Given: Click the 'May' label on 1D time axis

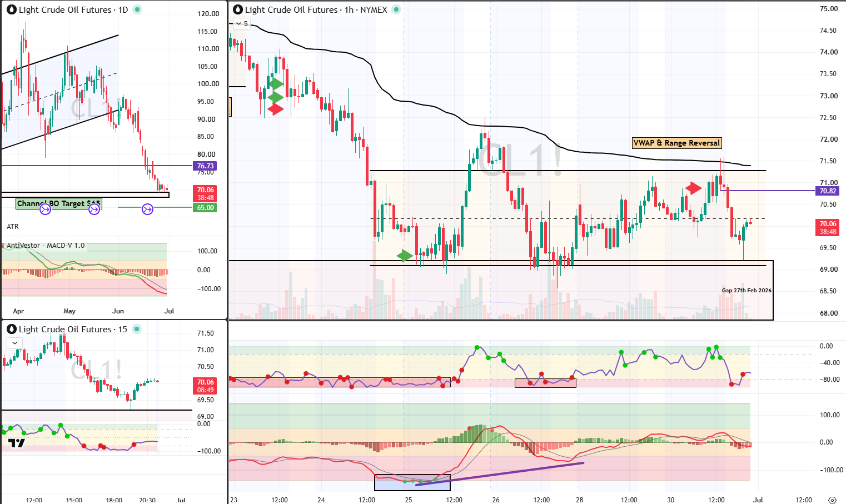Looking at the screenshot, I should (69, 311).
